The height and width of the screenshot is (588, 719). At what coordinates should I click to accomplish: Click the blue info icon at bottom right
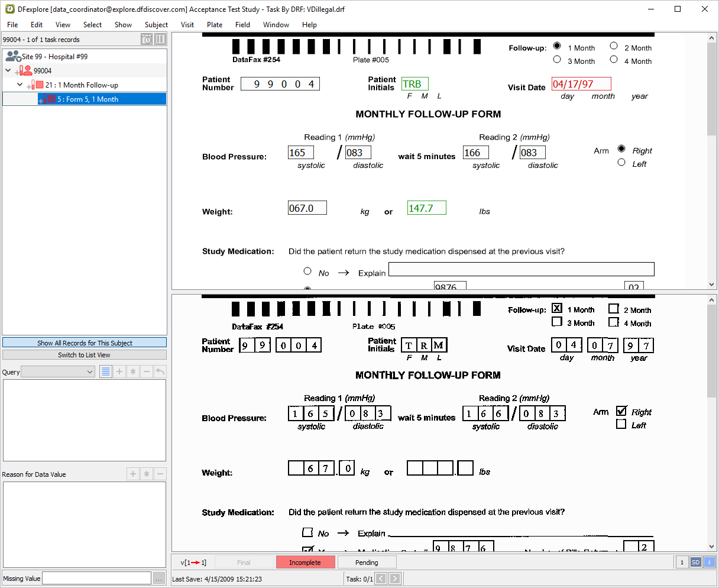tap(709, 563)
